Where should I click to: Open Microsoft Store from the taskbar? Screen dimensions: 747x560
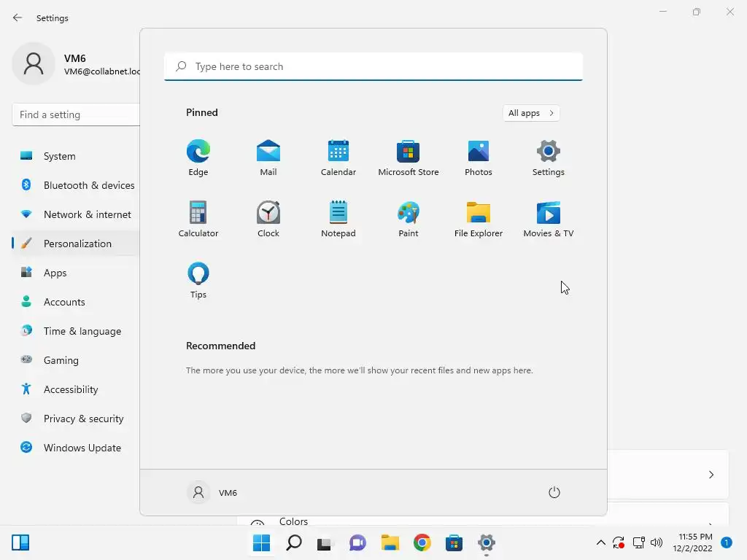454,542
